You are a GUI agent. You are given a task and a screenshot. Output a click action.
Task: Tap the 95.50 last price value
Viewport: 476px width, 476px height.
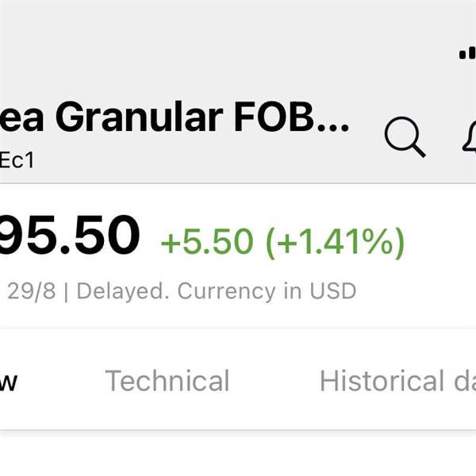pos(69,235)
